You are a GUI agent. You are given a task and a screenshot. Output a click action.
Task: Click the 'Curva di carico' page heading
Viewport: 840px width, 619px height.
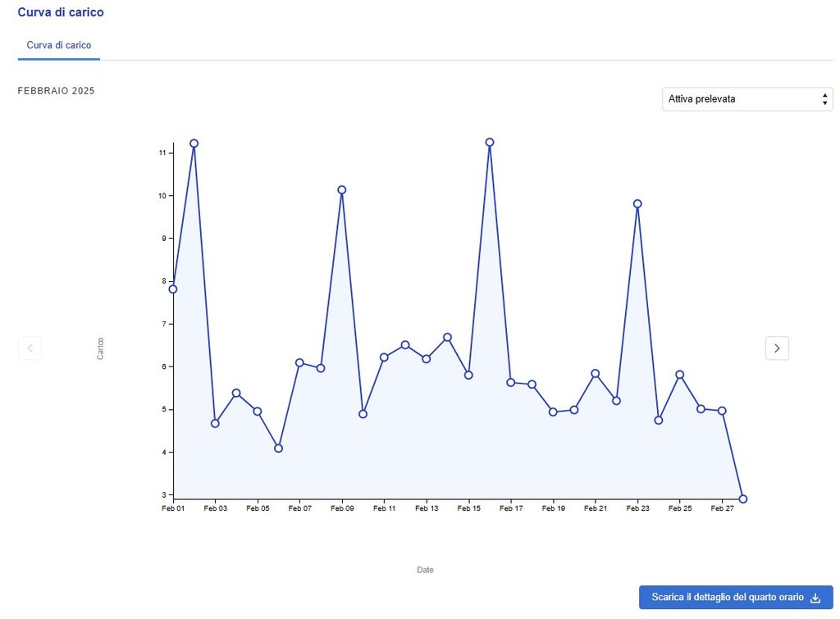(61, 13)
